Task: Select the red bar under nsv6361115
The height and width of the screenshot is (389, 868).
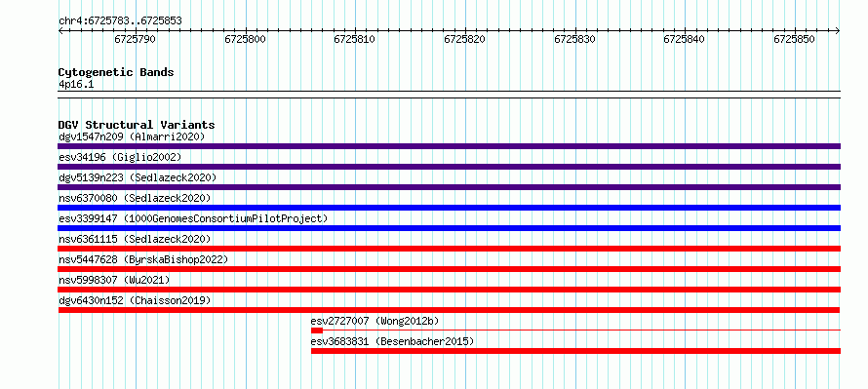Action: click(x=449, y=249)
